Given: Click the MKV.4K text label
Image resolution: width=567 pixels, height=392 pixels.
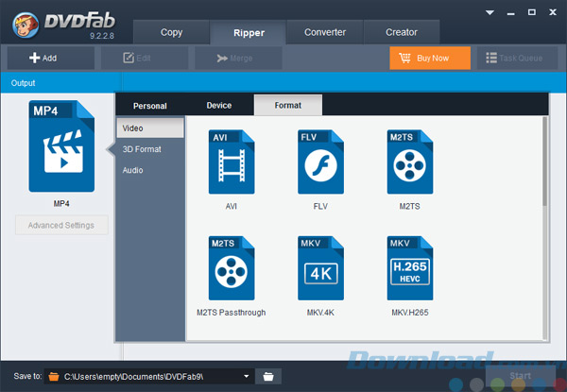Looking at the screenshot, I should coord(320,313).
